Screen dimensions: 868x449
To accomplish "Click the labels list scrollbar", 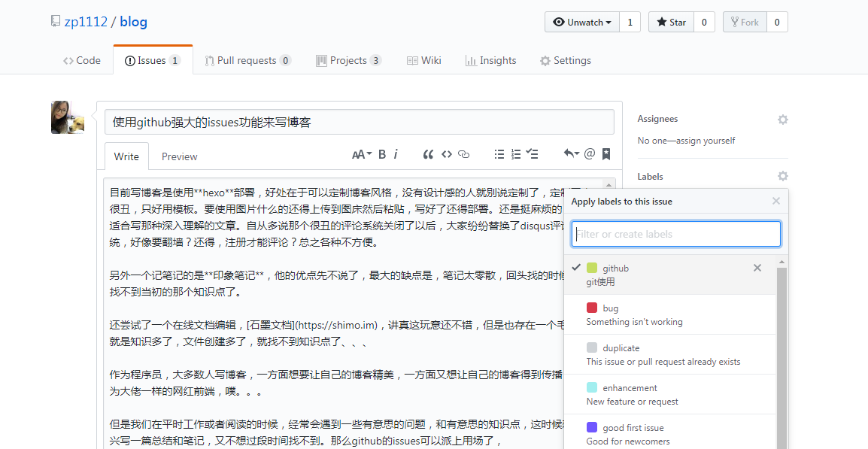I will 782,358.
